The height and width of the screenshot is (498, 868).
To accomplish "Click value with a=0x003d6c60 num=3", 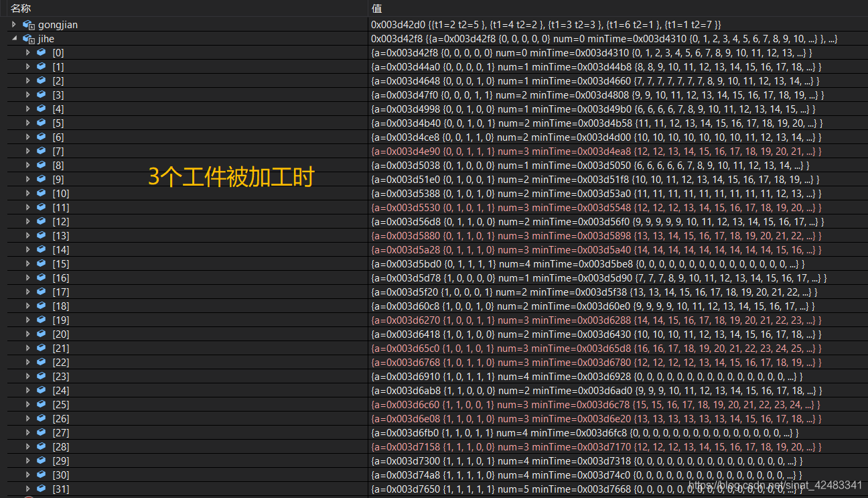I will (x=595, y=404).
